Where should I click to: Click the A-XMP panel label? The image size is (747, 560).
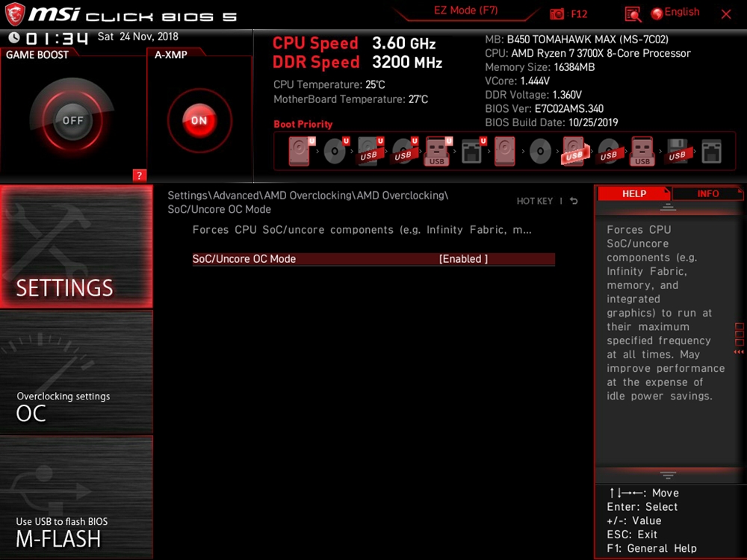170,55
